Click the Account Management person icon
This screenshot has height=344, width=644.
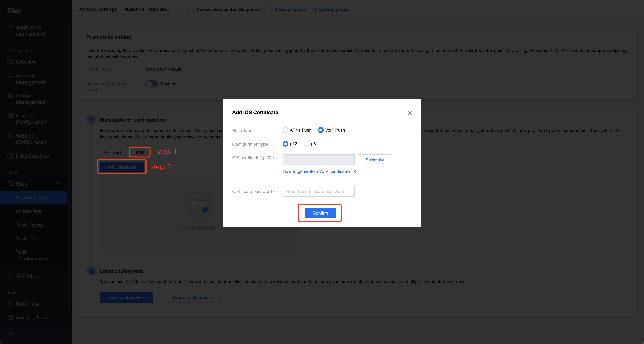10,75
